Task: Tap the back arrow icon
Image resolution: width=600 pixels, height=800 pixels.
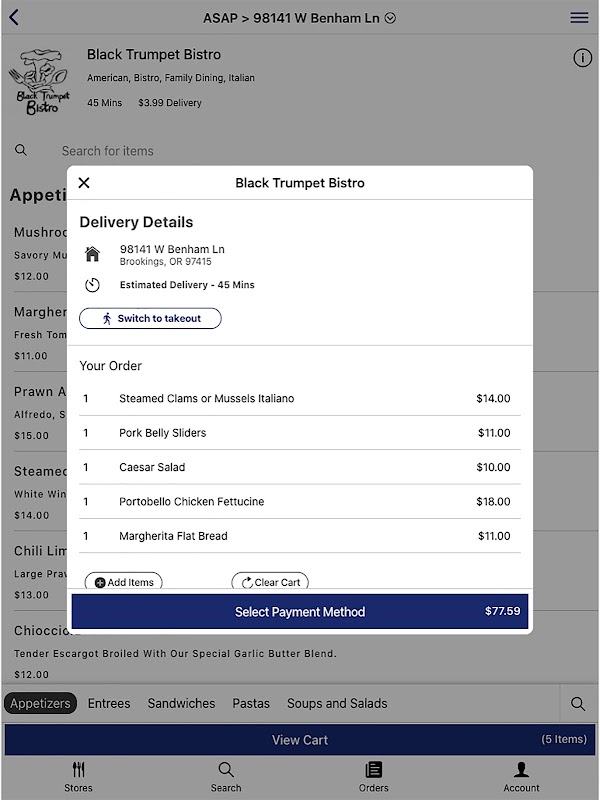Action: click(14, 18)
